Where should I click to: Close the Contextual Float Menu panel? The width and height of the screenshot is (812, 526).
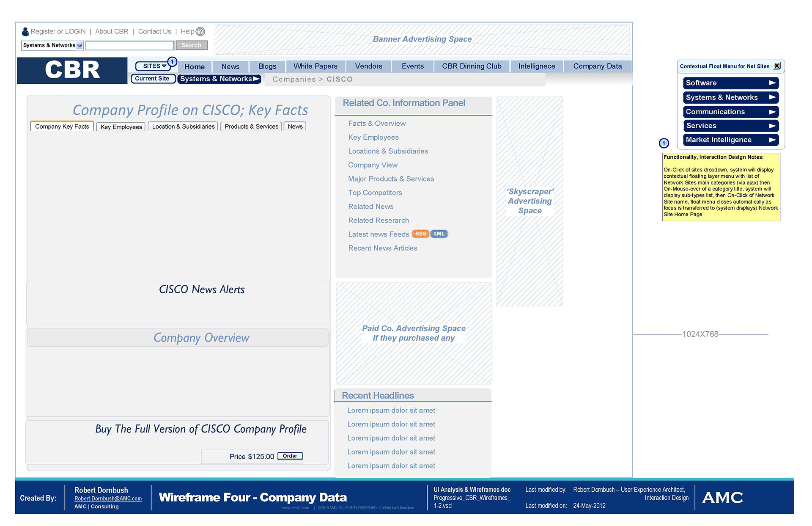(x=777, y=66)
